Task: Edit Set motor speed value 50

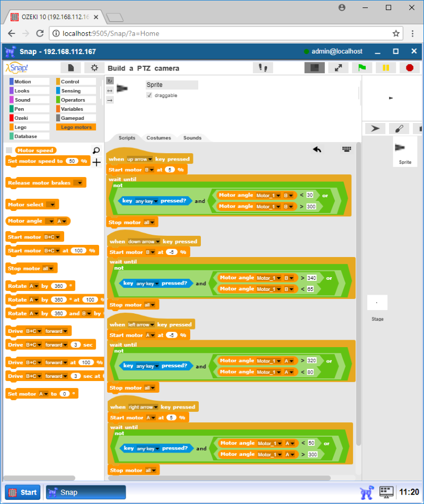Action: (72, 161)
